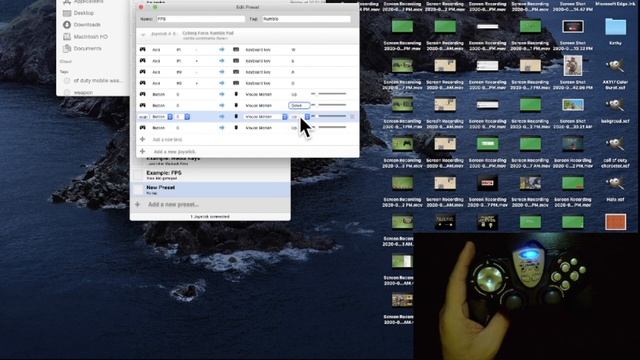This screenshot has height=360, width=640.
Task: Click the mouse icon in the highlighted bind row
Action: (x=236, y=116)
